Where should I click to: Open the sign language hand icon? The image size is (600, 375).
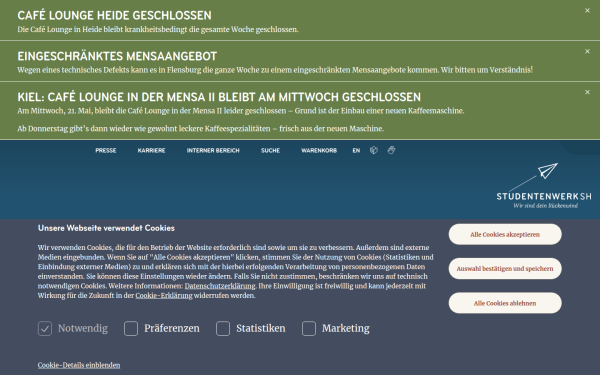(x=391, y=150)
